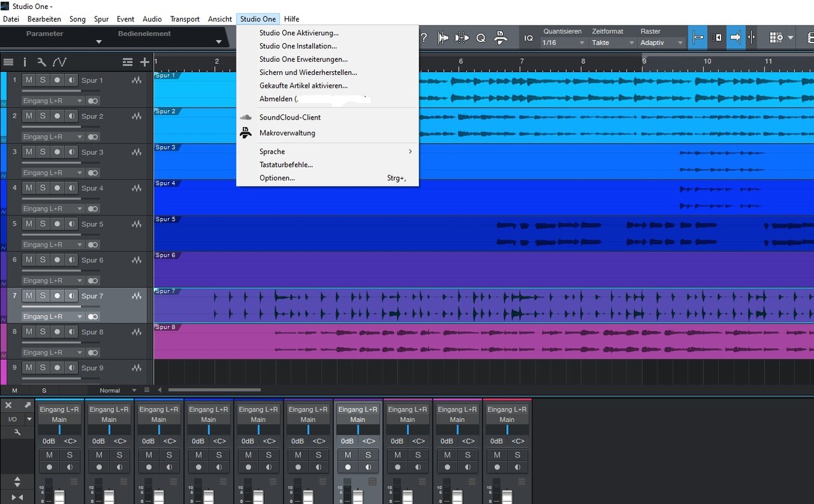This screenshot has width=814, height=504.
Task: Click the plus icon to add tracks
Action: 144,62
